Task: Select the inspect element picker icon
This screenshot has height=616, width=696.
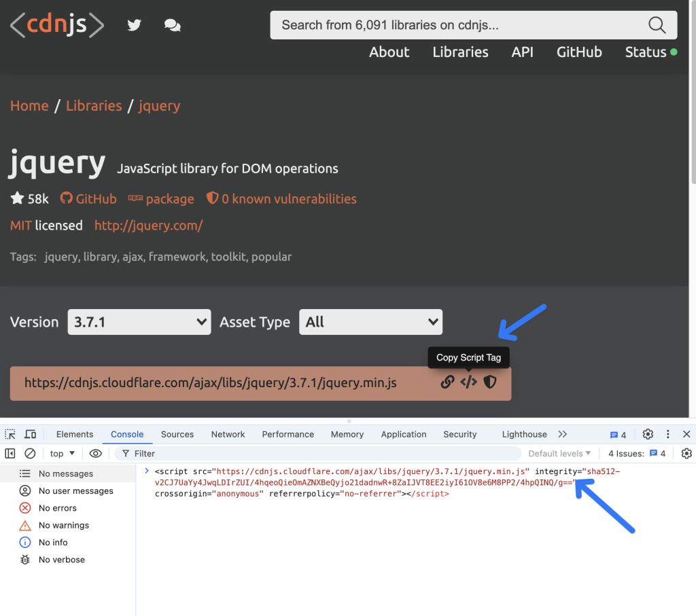Action: coord(10,435)
